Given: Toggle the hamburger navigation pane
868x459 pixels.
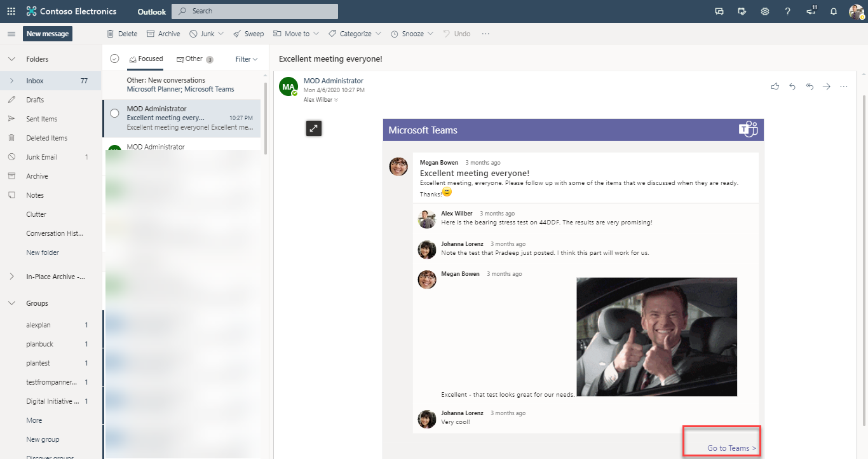Looking at the screenshot, I should pos(11,34).
